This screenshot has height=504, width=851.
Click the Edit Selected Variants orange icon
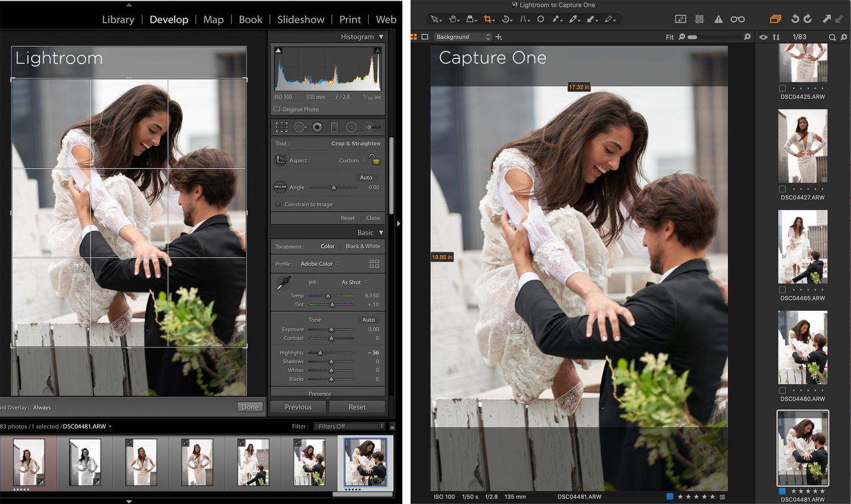click(775, 19)
